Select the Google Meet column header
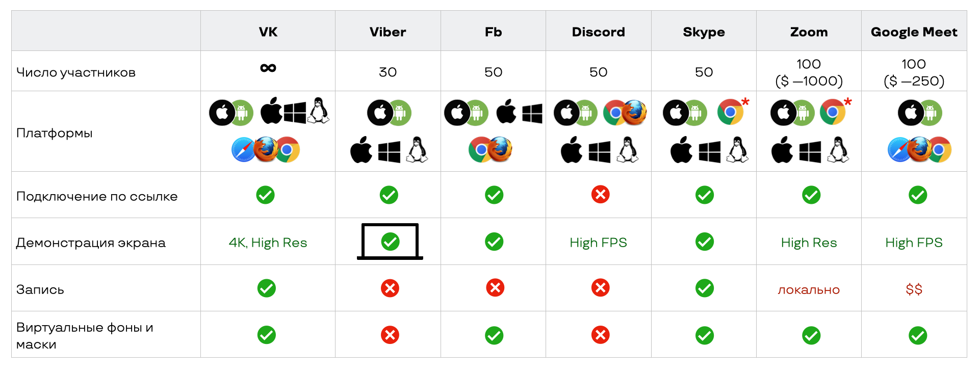Image resolution: width=980 pixels, height=373 pixels. pos(914,32)
